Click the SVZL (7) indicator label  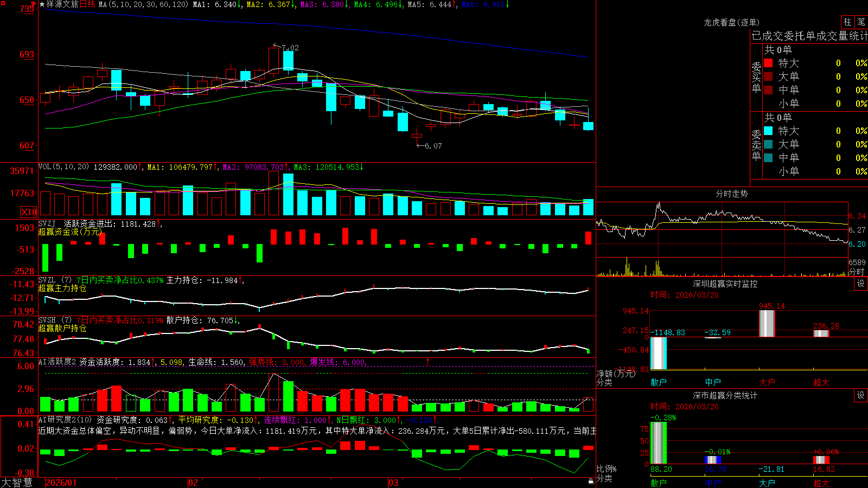tap(55, 280)
